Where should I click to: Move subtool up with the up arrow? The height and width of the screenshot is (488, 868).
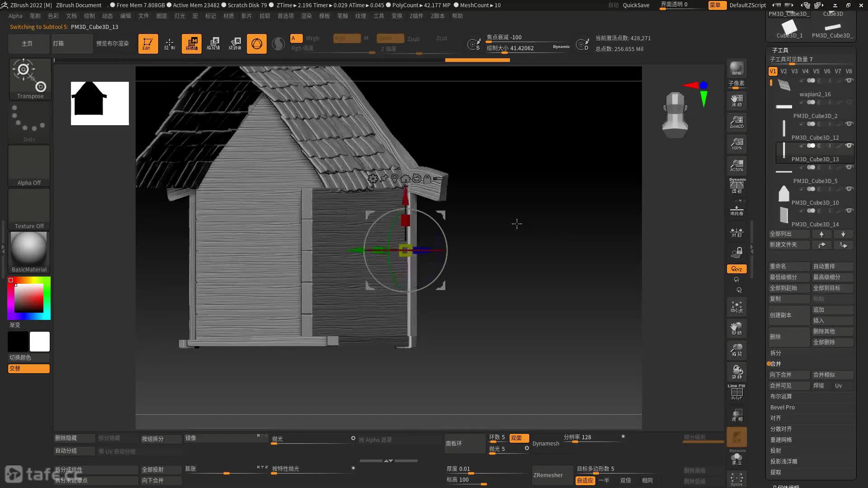click(x=821, y=234)
